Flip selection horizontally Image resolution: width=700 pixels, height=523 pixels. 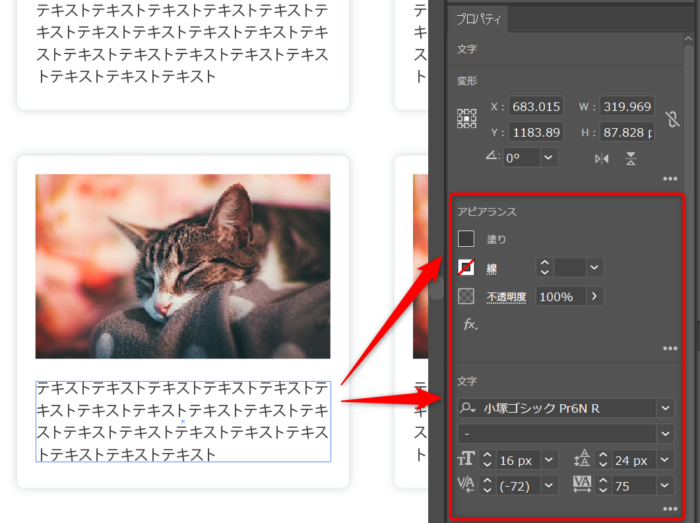tap(602, 158)
